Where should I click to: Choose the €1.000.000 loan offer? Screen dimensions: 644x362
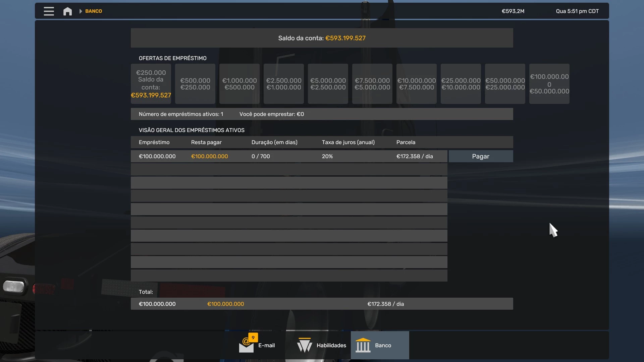[239, 84]
